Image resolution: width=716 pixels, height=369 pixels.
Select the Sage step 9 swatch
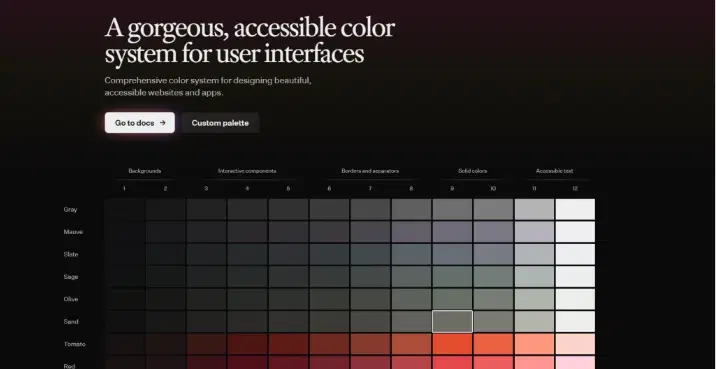(452, 276)
